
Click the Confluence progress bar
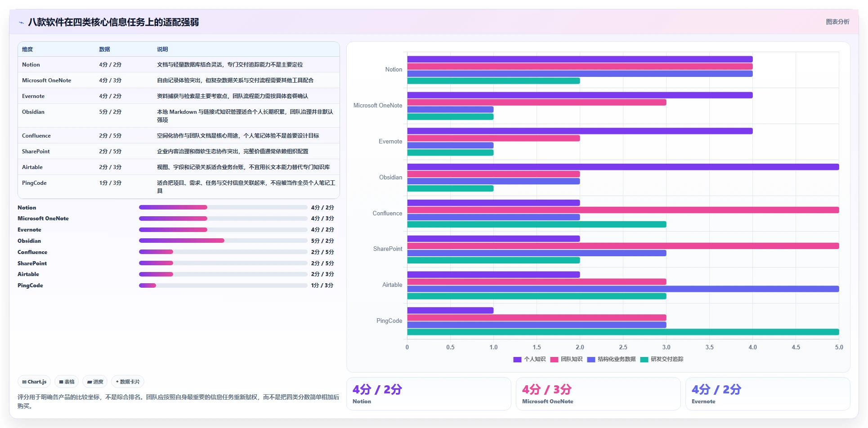pyautogui.click(x=223, y=252)
